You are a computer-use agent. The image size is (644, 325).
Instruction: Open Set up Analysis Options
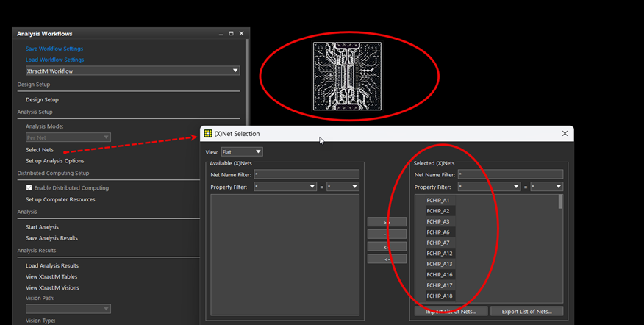click(54, 160)
